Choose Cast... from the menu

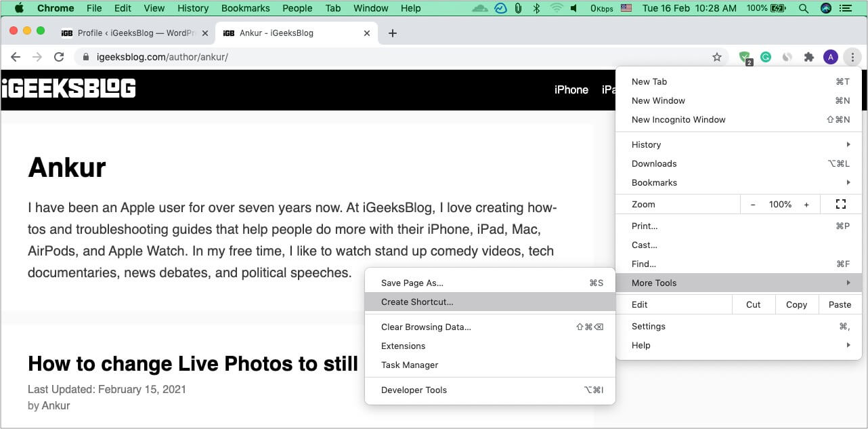[739, 245]
